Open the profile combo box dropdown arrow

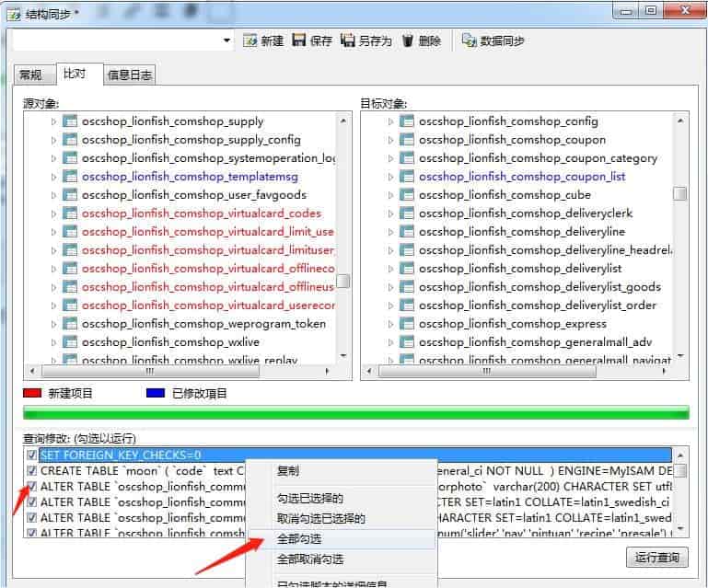(x=226, y=40)
